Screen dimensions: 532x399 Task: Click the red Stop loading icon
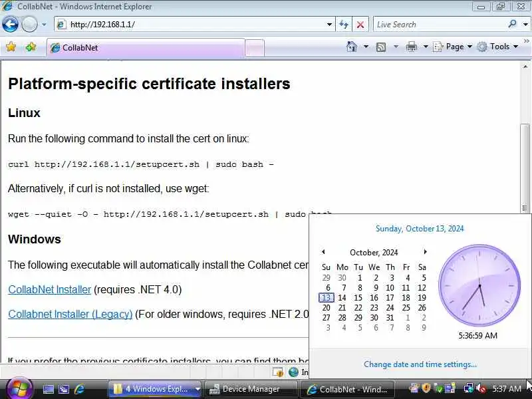(x=360, y=25)
